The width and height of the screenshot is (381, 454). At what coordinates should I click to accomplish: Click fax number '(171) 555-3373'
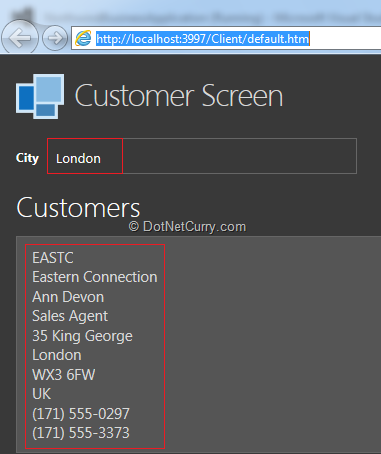tap(81, 433)
